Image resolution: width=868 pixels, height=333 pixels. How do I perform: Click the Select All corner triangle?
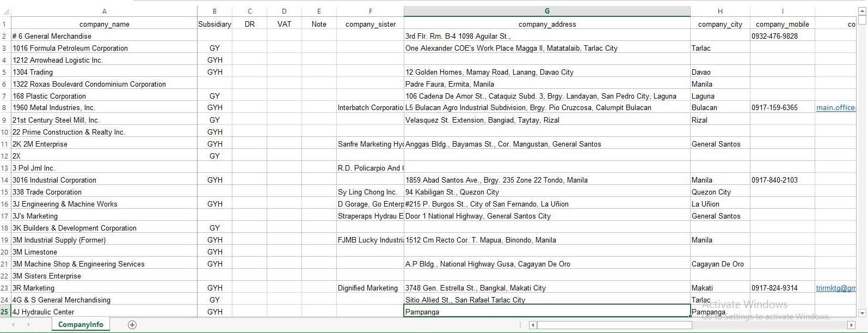[x=5, y=11]
